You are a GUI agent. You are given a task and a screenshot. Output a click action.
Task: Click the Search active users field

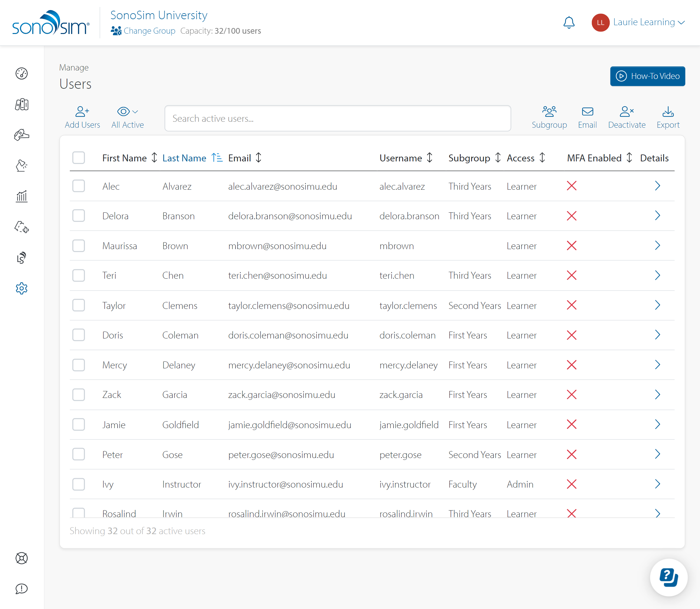coord(338,118)
